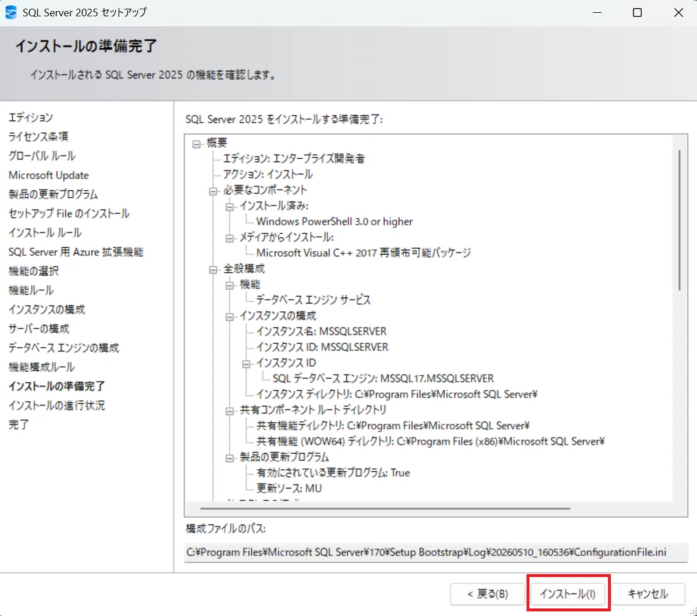Select the 共有機能ディレクトリ row

click(x=393, y=426)
